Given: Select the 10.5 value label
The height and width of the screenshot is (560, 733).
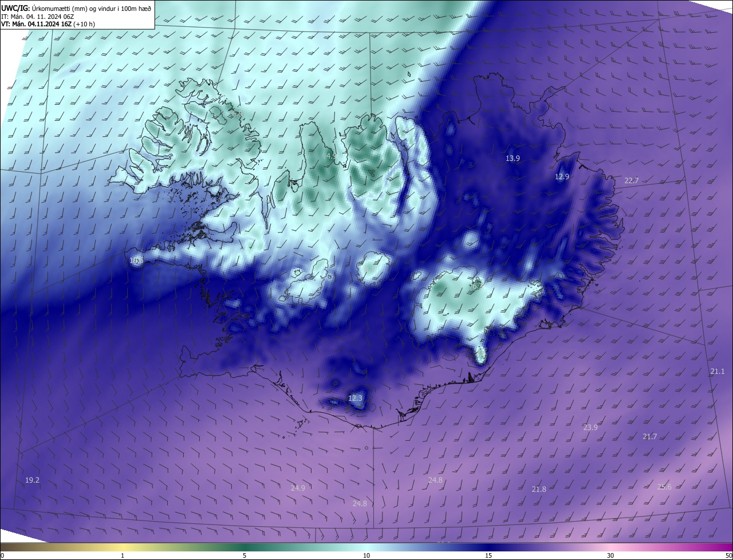Looking at the screenshot, I should click(136, 260).
